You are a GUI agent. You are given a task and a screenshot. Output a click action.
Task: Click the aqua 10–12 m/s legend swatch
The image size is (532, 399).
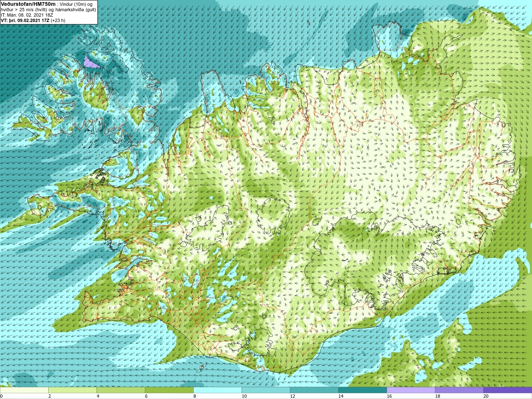[266, 390]
